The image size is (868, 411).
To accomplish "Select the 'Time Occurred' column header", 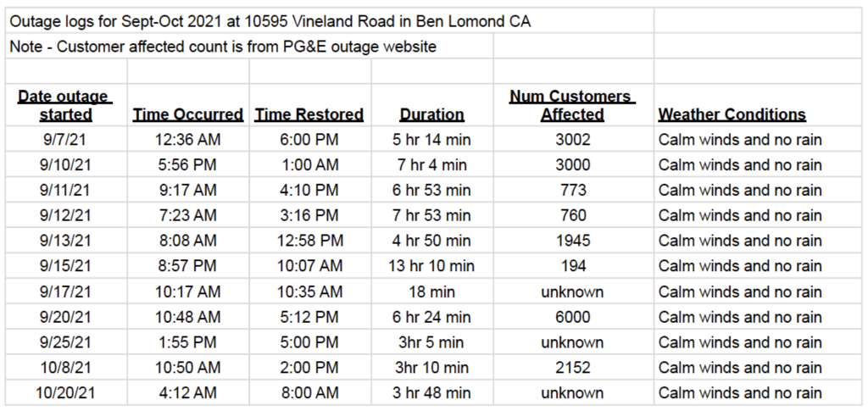I will pos(188,105).
